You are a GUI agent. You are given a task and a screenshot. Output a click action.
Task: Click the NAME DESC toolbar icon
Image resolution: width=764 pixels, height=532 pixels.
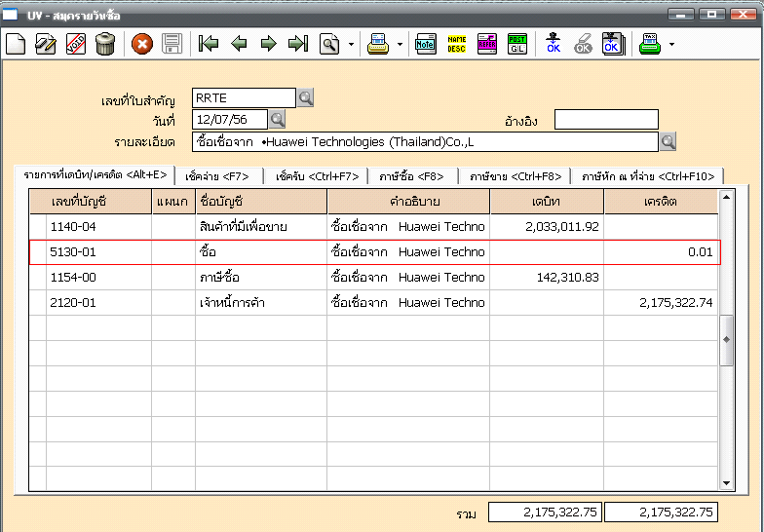coord(456,44)
